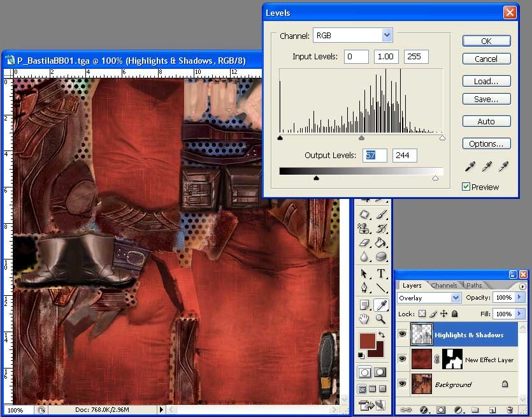Click the swap foreground and background colors arrow
This screenshot has height=417, width=532.
381,335
